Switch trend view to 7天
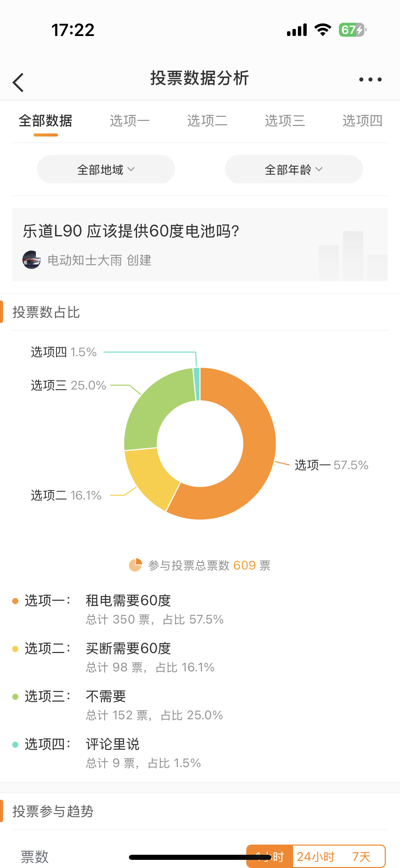Screen dimensions: 400x868 (361, 856)
